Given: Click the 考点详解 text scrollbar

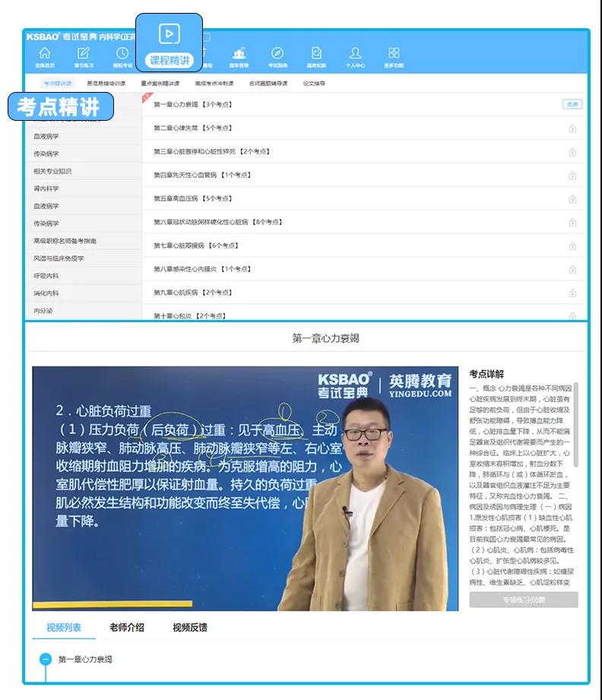Looking at the screenshot, I should [575, 426].
